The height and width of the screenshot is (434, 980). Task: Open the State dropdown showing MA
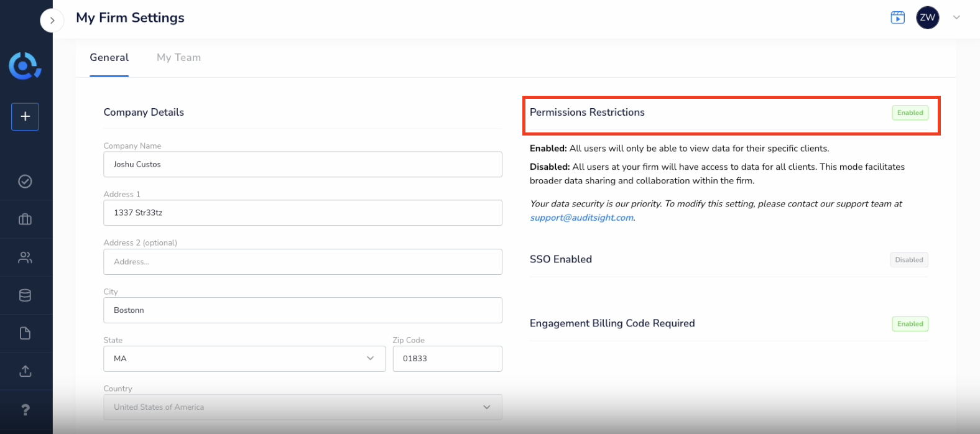244,359
